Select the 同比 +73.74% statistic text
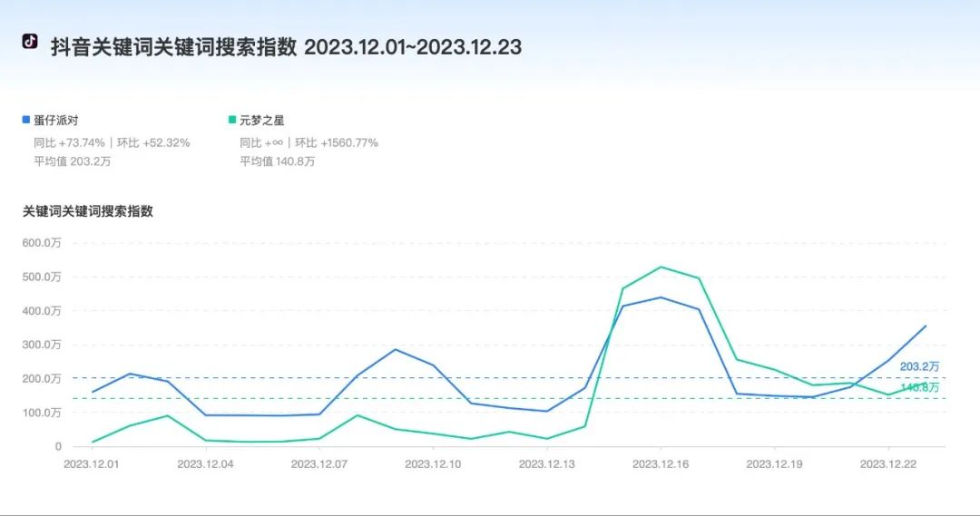This screenshot has height=516, width=980. click(69, 142)
